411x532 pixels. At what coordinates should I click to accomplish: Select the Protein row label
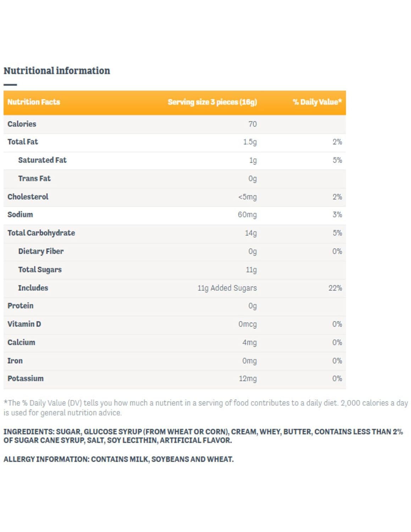pyautogui.click(x=20, y=306)
